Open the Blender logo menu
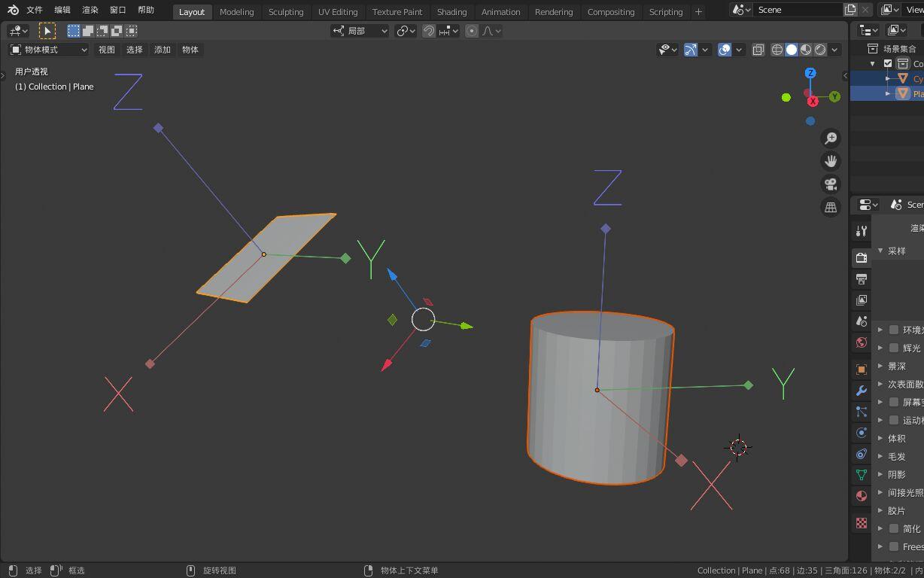The height and width of the screenshot is (578, 924). tap(13, 10)
